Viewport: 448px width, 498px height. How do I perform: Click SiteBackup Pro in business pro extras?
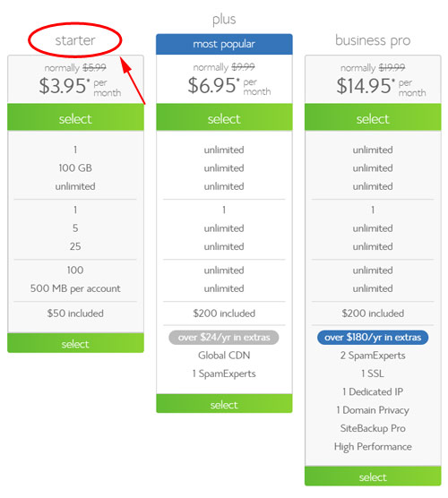tap(373, 428)
